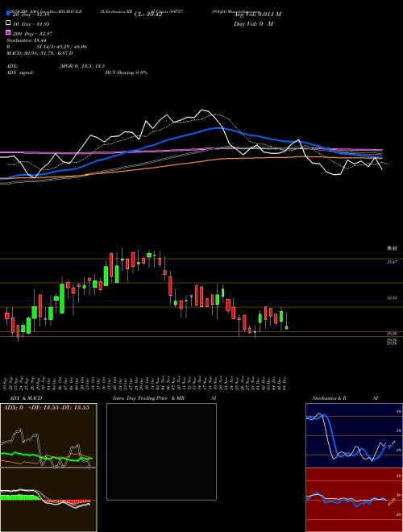Click the last green candlestick on the chart
Viewport: 403px width, 532px height.
tap(287, 327)
